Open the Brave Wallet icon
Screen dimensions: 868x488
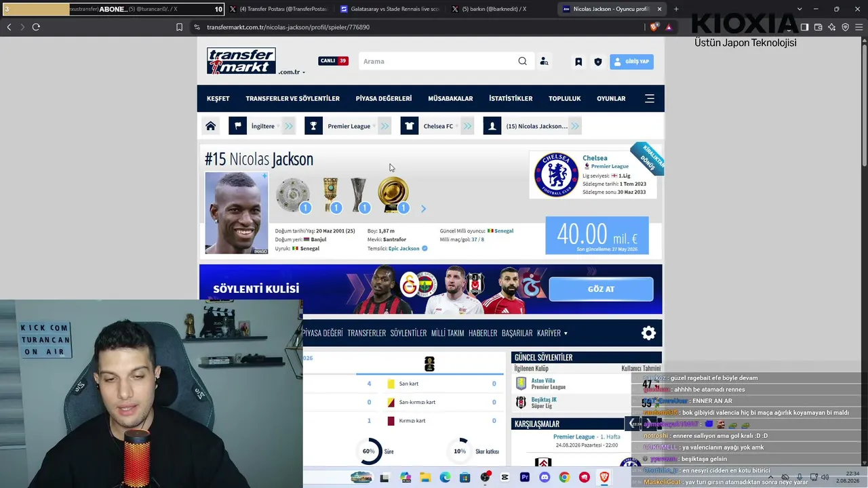click(x=818, y=27)
